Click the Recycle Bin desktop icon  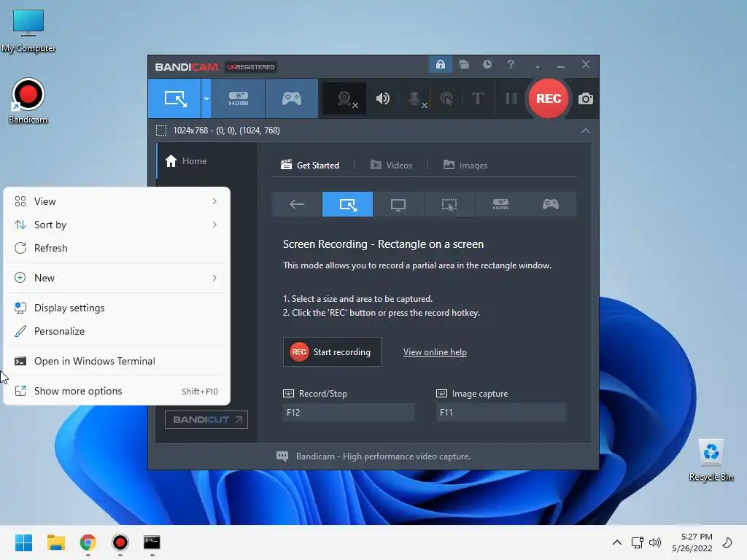tap(711, 460)
